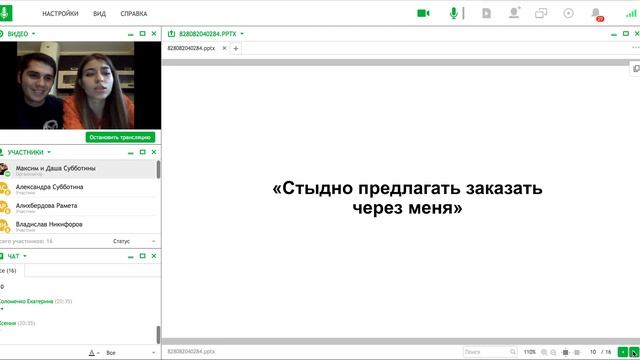Click the chat messages scrollbar
Viewport: 640px width, 360px height.
[x=158, y=335]
